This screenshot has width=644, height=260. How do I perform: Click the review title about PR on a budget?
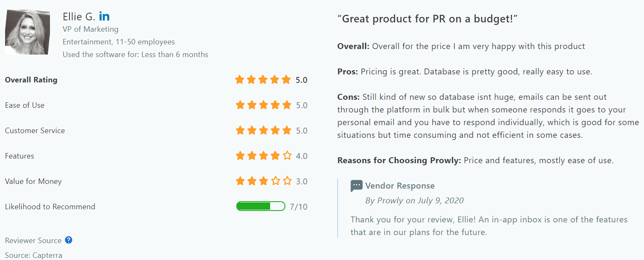point(428,19)
